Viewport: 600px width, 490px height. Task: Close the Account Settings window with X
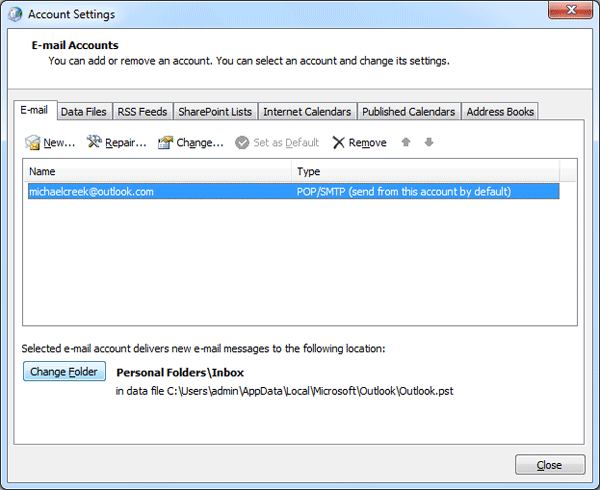(x=571, y=10)
